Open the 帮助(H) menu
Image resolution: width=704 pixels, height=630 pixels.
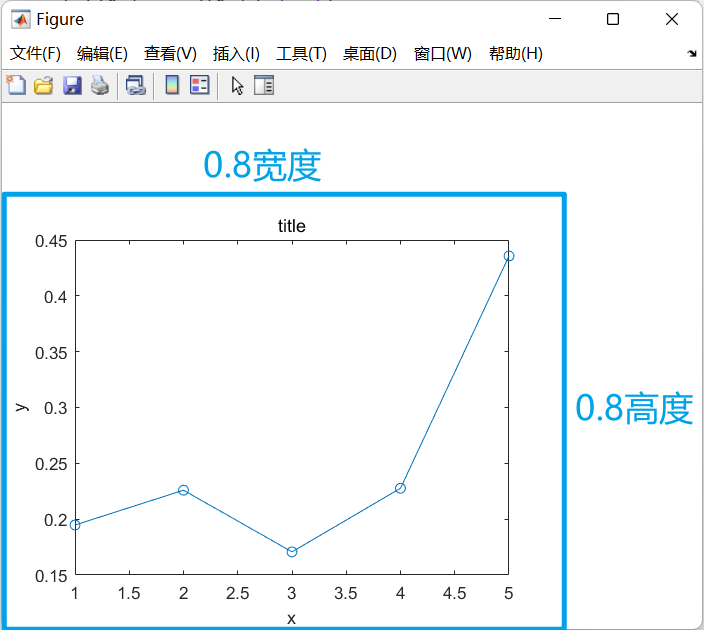[516, 53]
